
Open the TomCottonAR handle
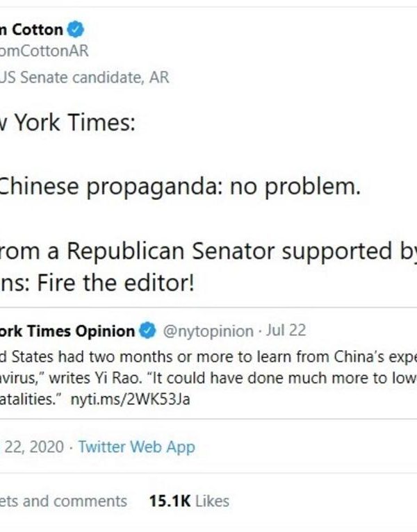pyautogui.click(x=45, y=51)
